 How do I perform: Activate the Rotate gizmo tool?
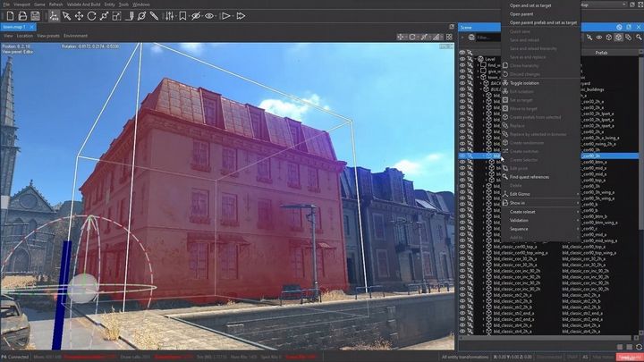(91, 15)
